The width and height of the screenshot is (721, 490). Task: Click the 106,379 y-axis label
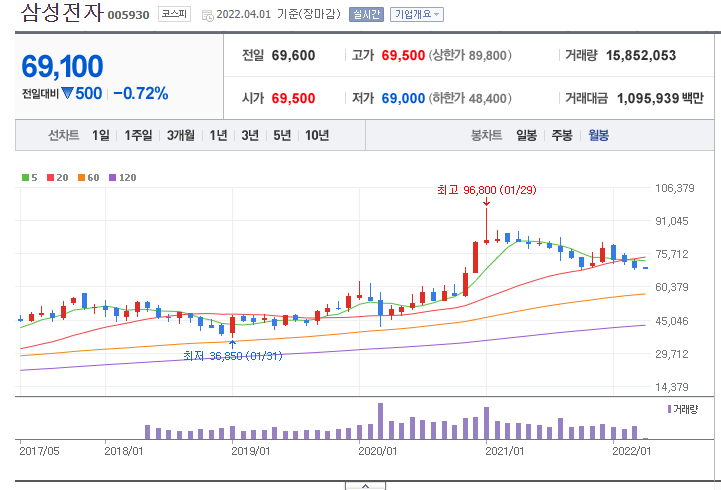click(x=675, y=188)
